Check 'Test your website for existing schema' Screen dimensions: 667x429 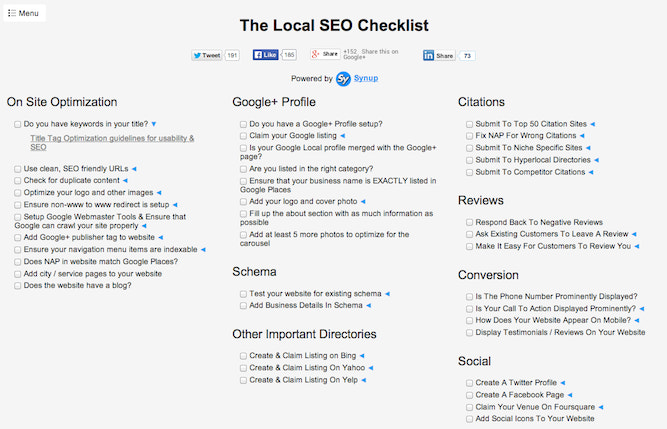(x=243, y=294)
